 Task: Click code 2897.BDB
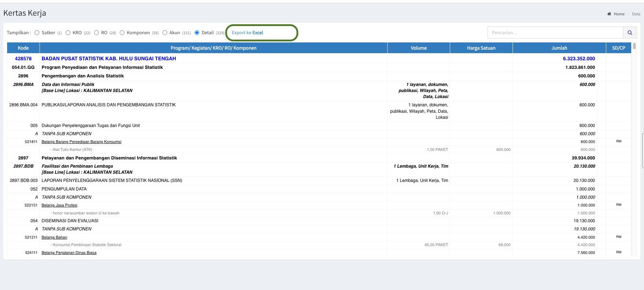click(23, 166)
